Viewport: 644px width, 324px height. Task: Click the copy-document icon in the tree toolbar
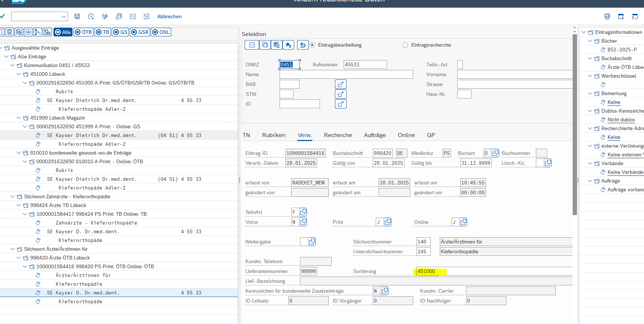[x=19, y=32]
